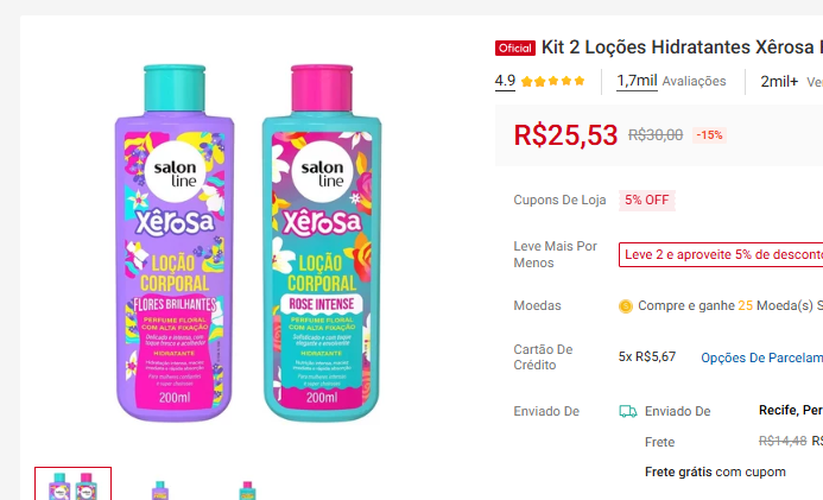Open the 1,7mil Avaliações reviews link
823x500 pixels.
671,81
